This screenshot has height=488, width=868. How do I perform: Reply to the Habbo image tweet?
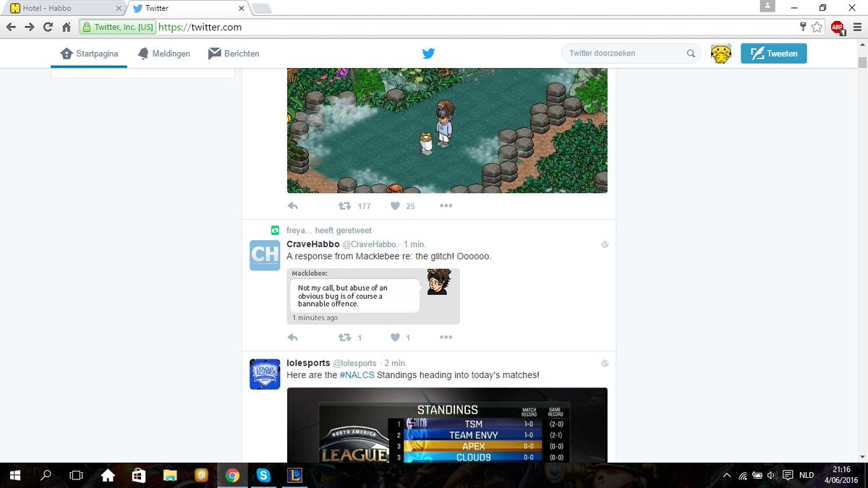(293, 206)
